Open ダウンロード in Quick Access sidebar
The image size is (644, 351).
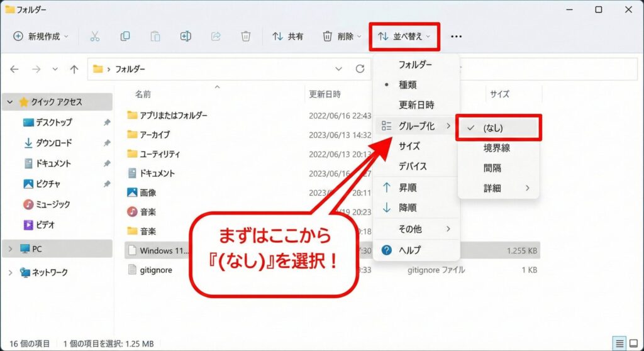coord(53,143)
